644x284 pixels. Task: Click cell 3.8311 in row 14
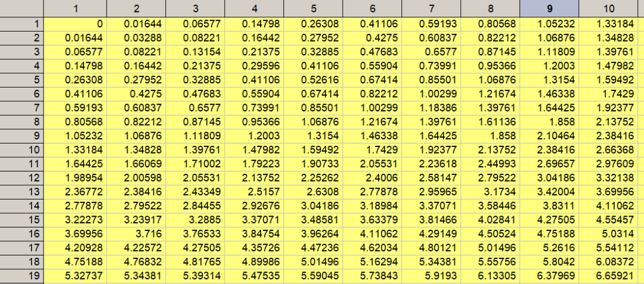(549, 206)
